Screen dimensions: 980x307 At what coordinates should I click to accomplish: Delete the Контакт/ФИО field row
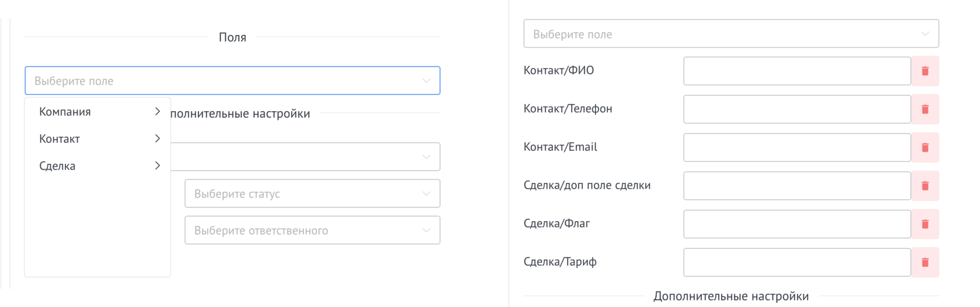[925, 71]
